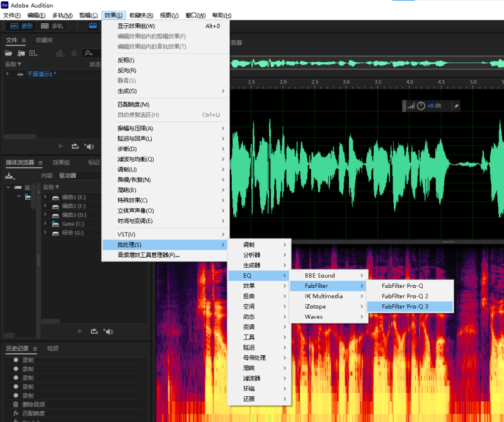504x422 pixels.
Task: Click the auto-play speaker icon in Files panel
Action: 89,146
